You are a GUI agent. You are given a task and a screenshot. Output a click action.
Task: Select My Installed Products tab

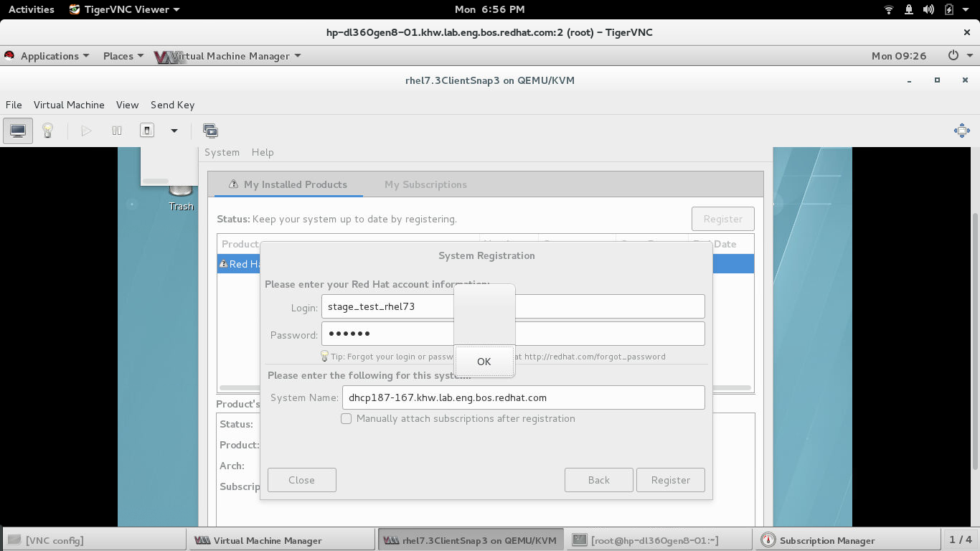point(287,184)
